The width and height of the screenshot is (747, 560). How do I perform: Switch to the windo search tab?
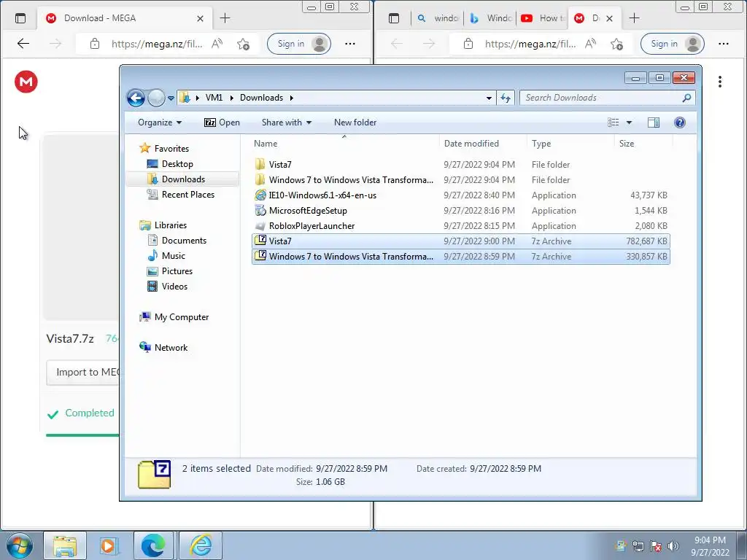438,18
